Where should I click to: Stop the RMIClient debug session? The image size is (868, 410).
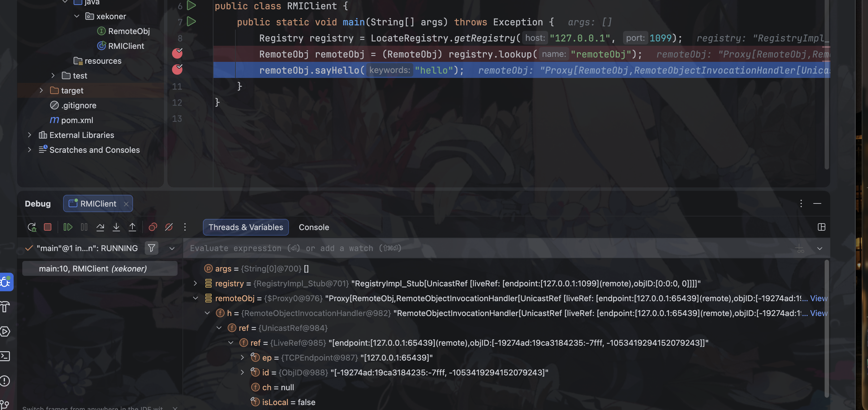(x=48, y=227)
